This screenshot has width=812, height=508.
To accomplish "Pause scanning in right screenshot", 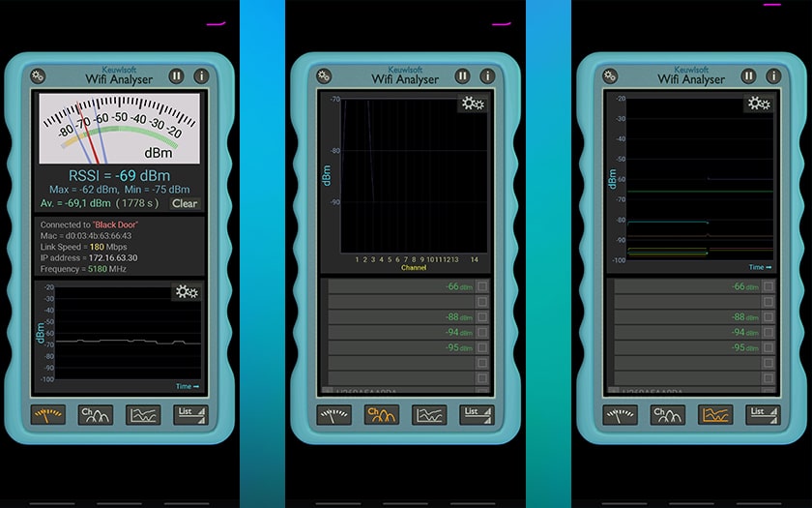I will (748, 76).
